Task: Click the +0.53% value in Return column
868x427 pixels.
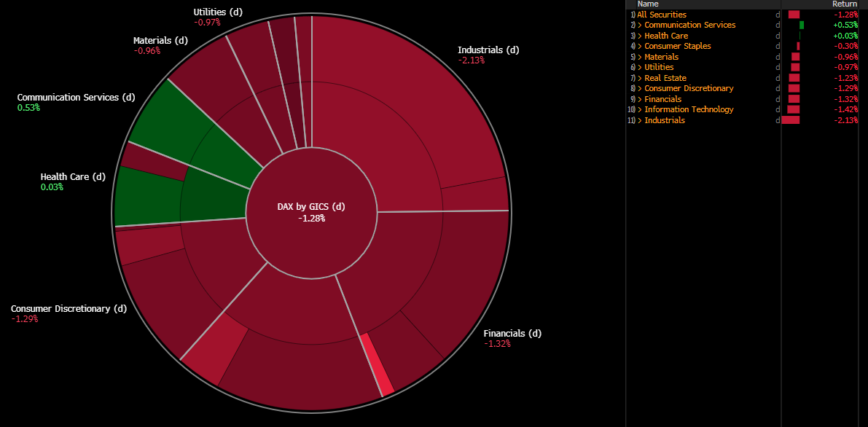Action: (x=846, y=25)
